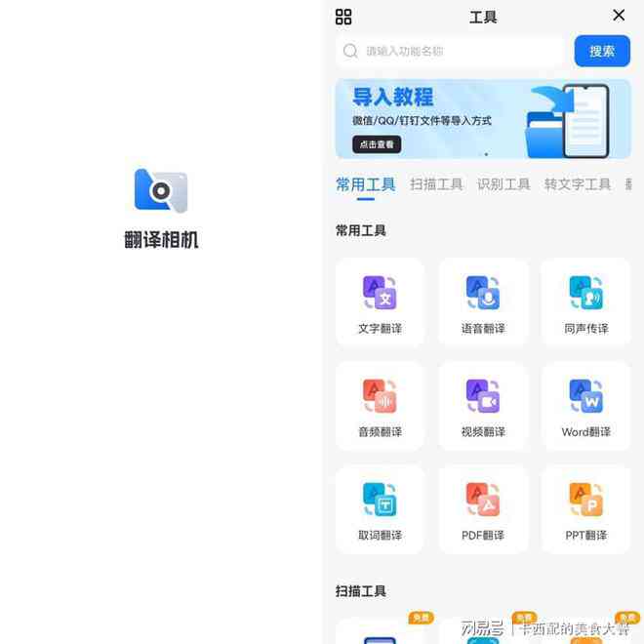Tap the blue 搜索 button
Viewport: 644px width, 644px height.
click(602, 51)
